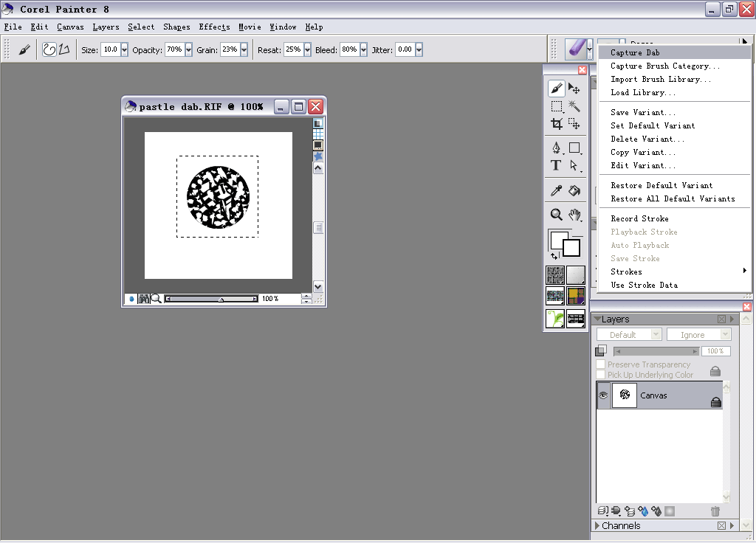Toggle Canvas layer visibility eye

point(603,395)
